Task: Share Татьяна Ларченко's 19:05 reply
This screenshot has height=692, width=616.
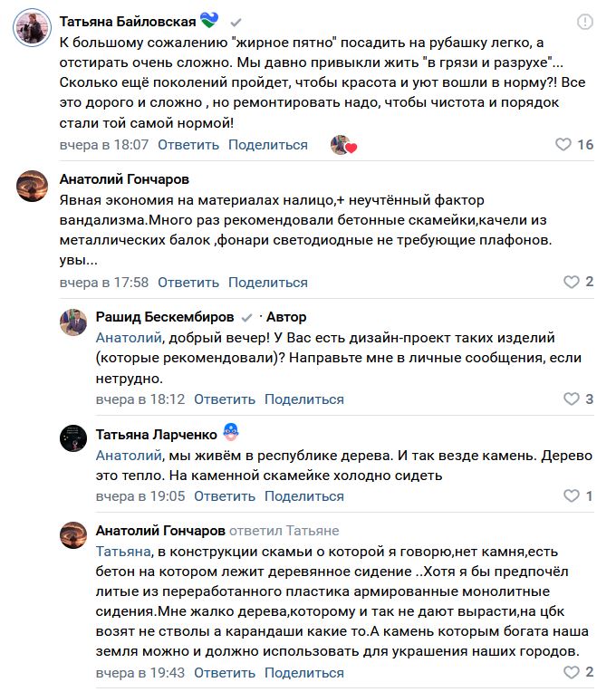Action: (x=304, y=496)
